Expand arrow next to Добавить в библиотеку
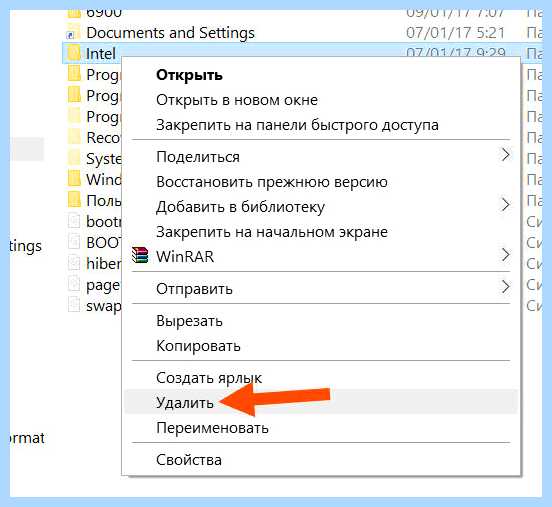 pos(505,205)
